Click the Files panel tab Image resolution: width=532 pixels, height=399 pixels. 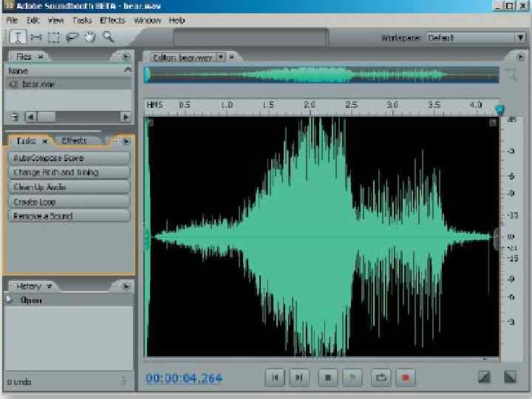[24, 57]
